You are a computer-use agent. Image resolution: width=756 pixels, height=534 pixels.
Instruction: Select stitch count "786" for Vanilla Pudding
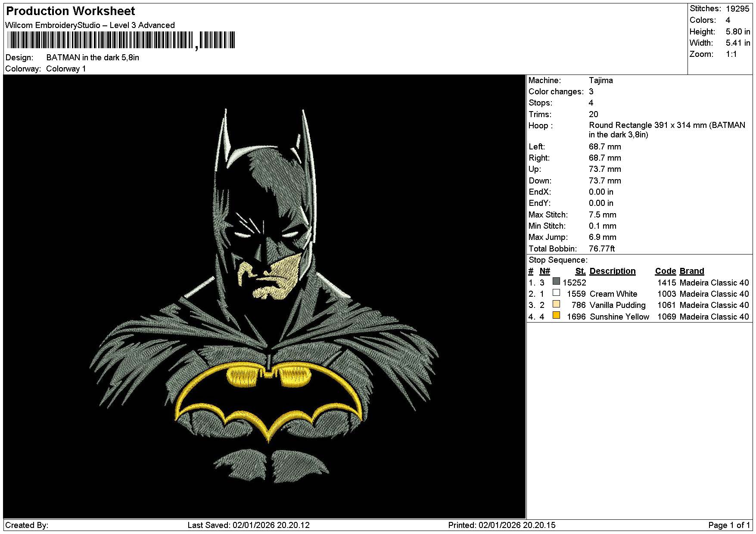(579, 305)
